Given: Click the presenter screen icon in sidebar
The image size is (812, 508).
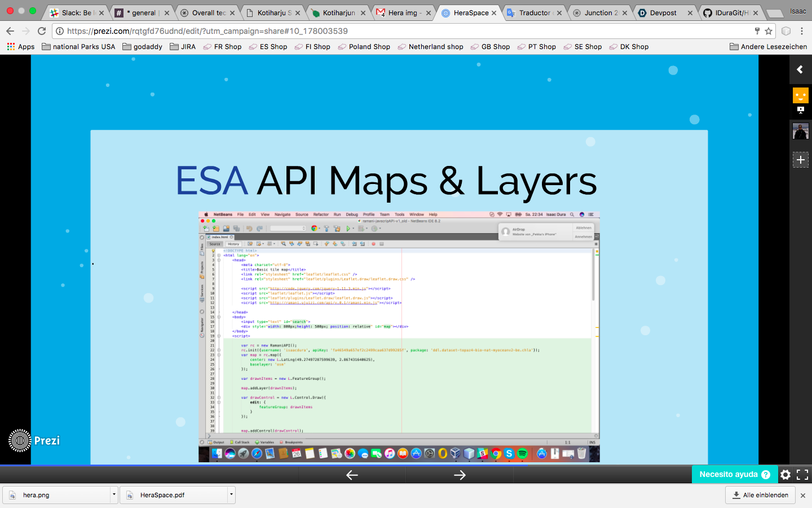Looking at the screenshot, I should 801,110.
